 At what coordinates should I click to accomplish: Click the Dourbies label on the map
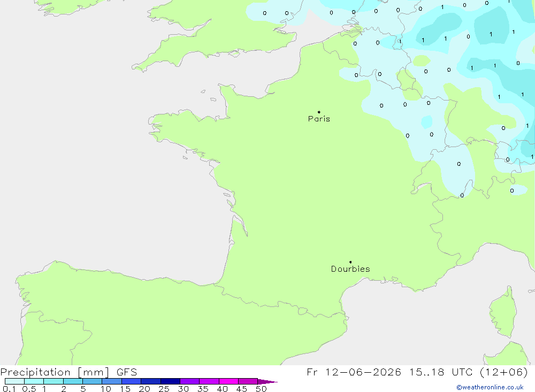[x=350, y=269]
